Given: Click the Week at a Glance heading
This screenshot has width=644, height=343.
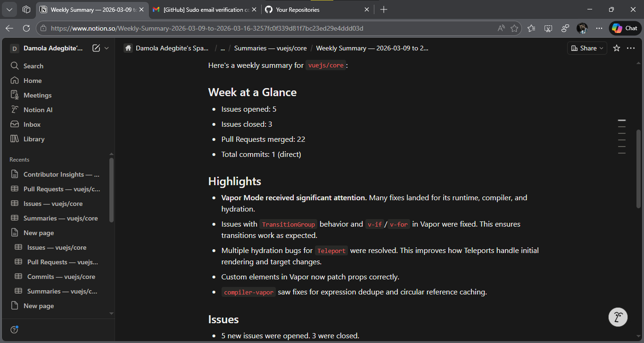Looking at the screenshot, I should (x=252, y=92).
